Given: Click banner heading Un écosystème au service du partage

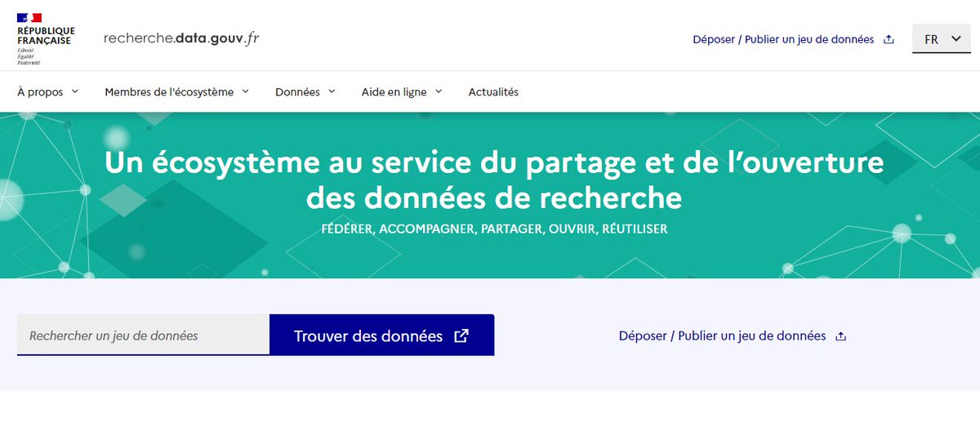Looking at the screenshot, I should click(x=493, y=180).
